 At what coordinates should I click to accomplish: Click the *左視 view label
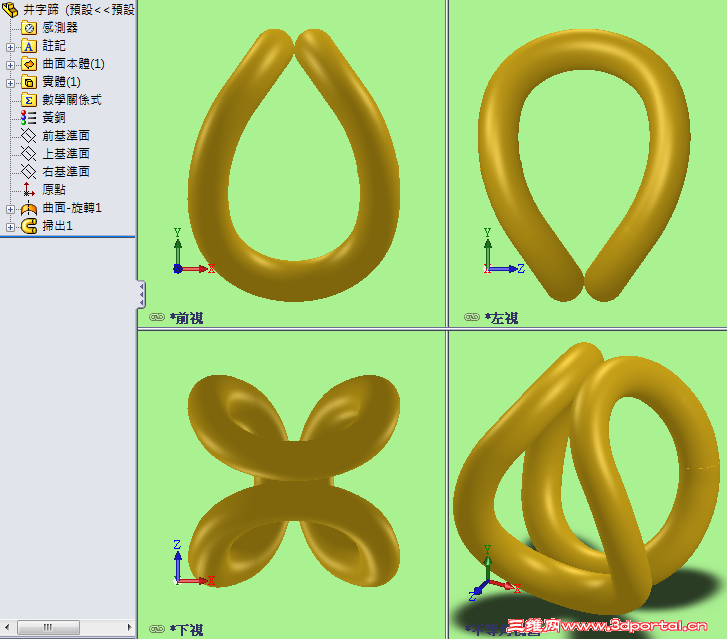coord(501,318)
